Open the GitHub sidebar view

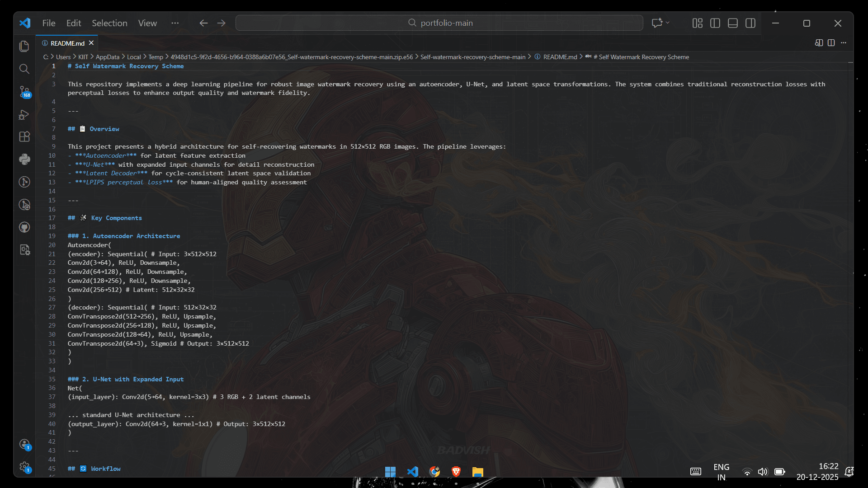pyautogui.click(x=24, y=227)
